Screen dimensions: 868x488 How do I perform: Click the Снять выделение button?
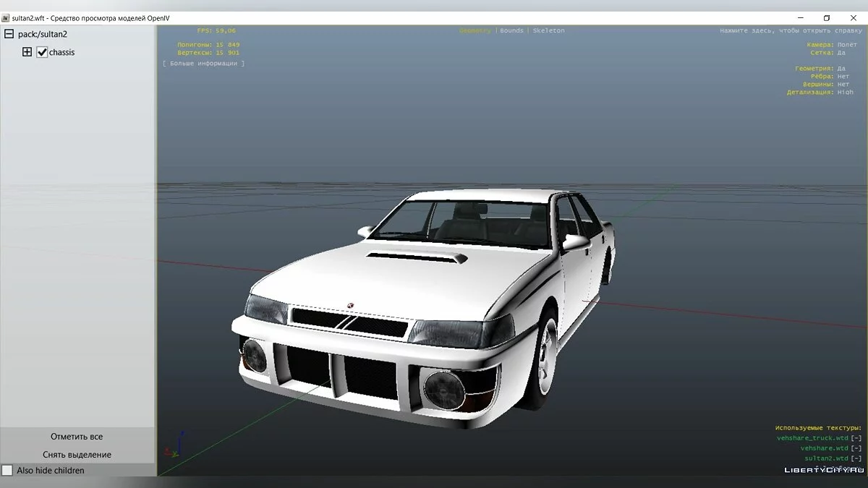[x=77, y=455]
